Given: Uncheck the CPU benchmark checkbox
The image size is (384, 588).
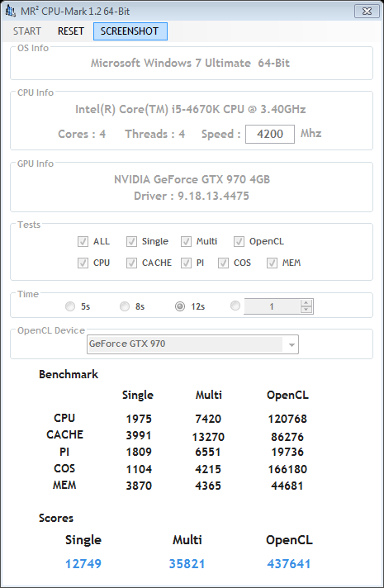Looking at the screenshot, I should pos(83,263).
